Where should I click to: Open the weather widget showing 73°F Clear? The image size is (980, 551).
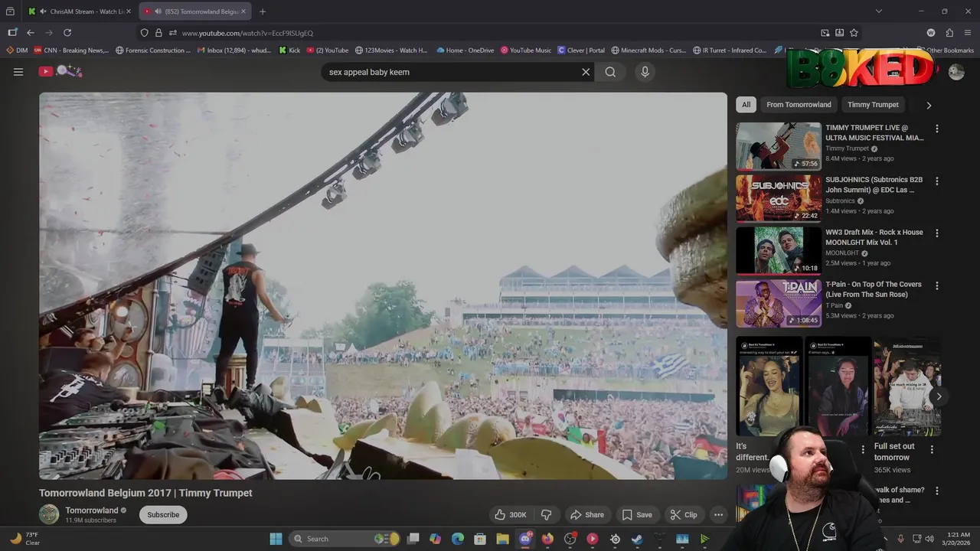click(25, 539)
